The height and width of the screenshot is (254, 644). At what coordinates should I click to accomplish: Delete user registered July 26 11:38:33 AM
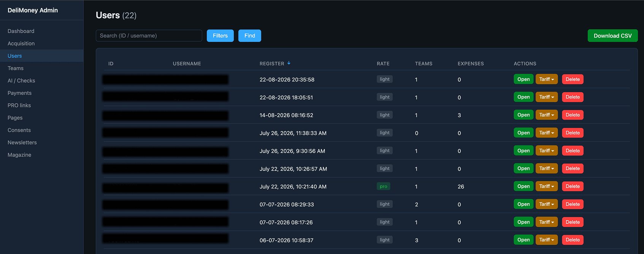tap(573, 133)
